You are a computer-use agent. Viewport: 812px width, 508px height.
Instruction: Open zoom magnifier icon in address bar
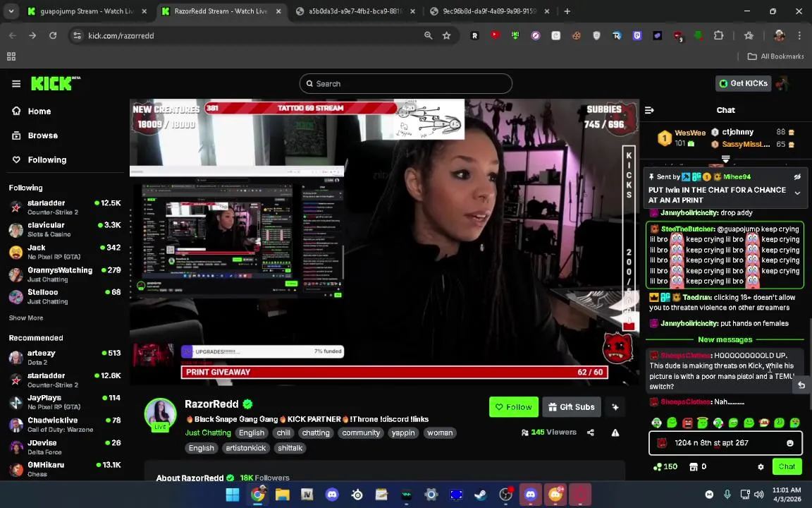pyautogui.click(x=429, y=35)
